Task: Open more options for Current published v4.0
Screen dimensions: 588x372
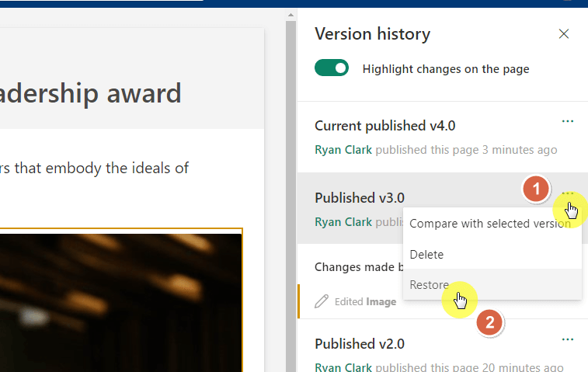Action: [568, 121]
